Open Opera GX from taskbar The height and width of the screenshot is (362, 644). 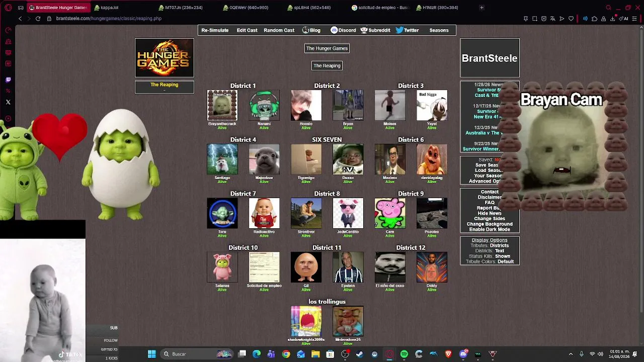click(389, 354)
